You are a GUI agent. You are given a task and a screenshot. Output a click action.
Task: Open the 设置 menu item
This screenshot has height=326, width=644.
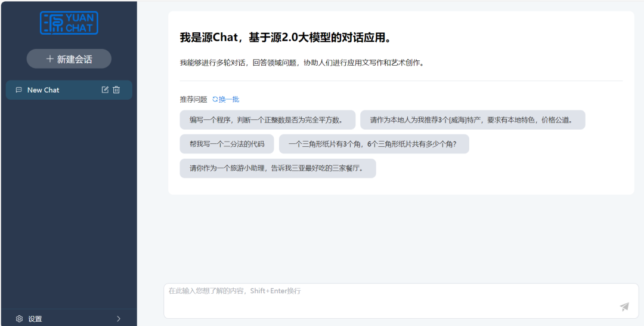[x=36, y=319]
